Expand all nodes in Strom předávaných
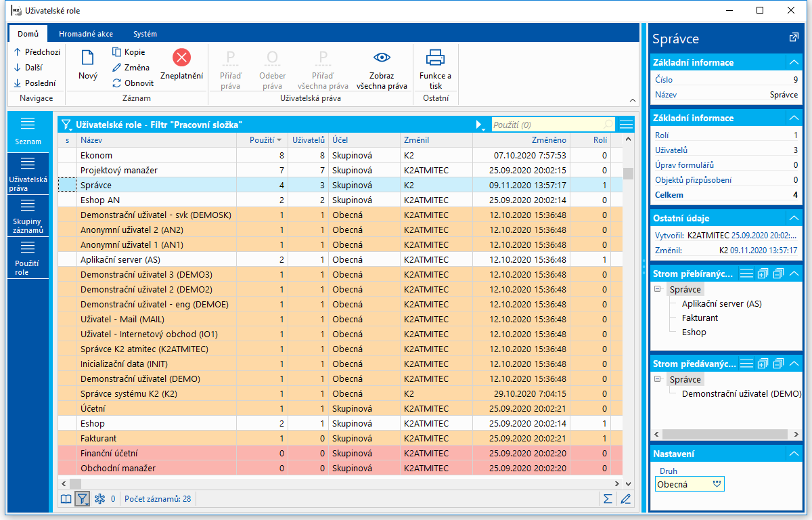The height and width of the screenshot is (520, 812). (763, 364)
